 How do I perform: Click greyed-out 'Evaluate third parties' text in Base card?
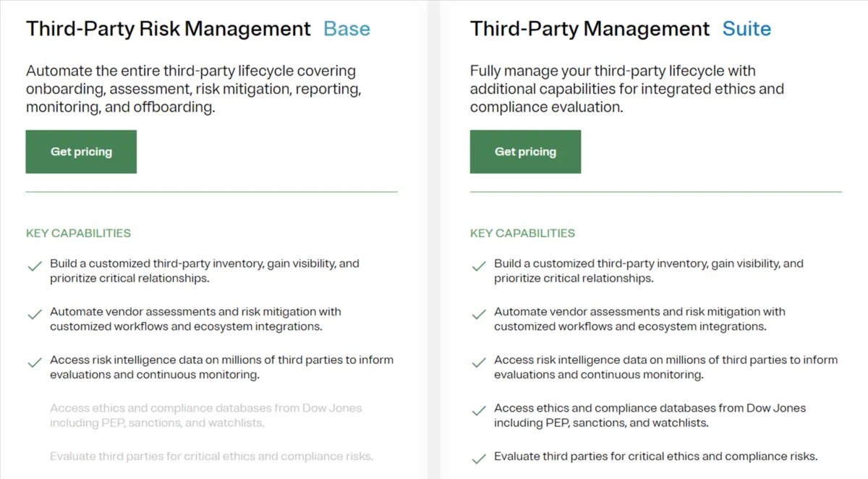[211, 457]
